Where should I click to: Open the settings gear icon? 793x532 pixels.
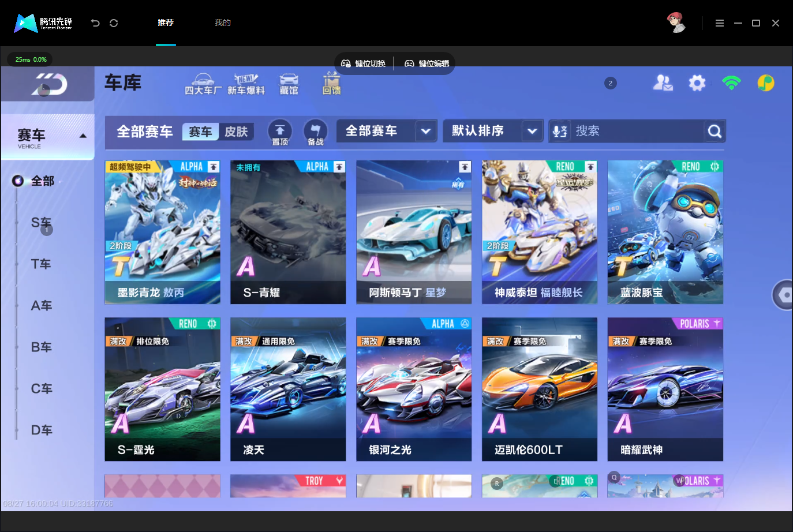click(697, 83)
